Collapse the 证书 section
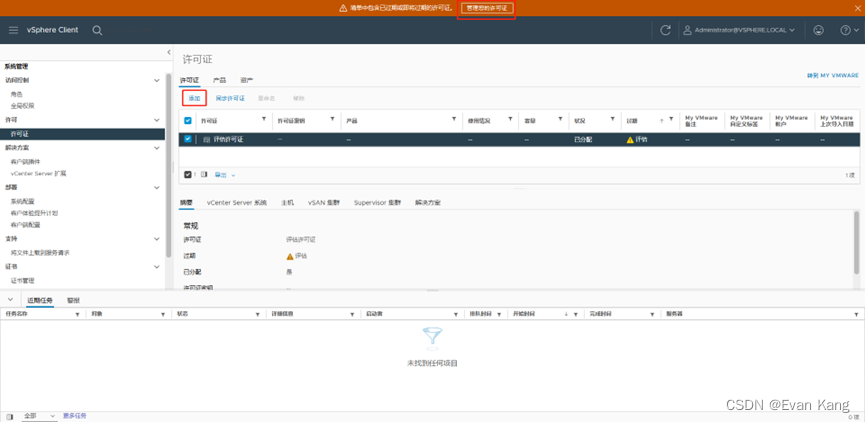 (157, 266)
